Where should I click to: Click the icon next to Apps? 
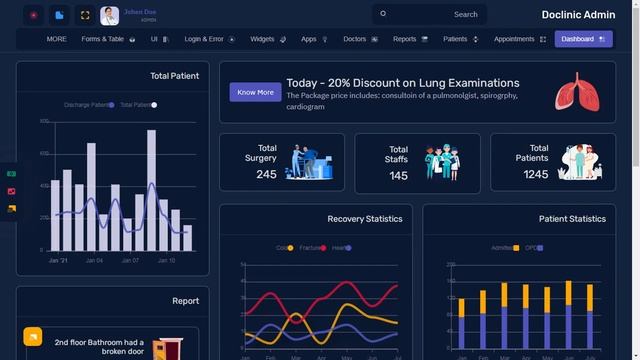325,40
